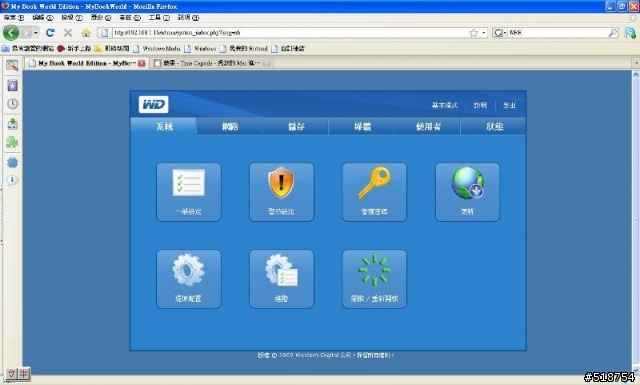Switch to the 系統 (System) tab
This screenshot has width=640, height=385.
(x=164, y=126)
